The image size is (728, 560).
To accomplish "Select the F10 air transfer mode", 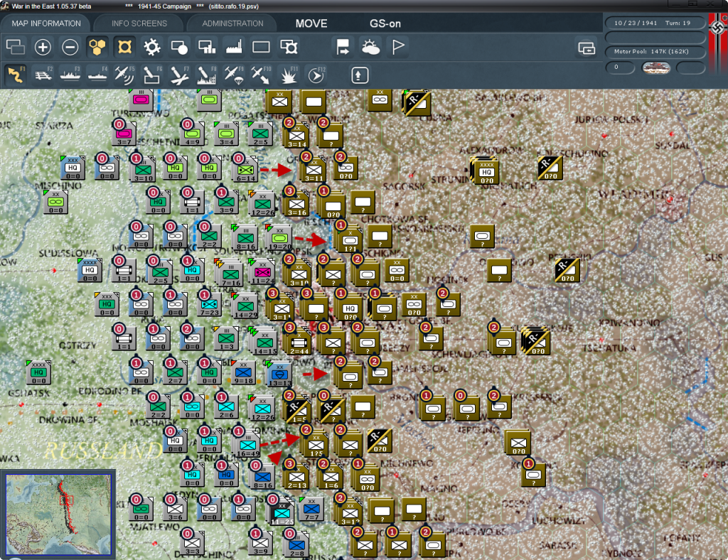I will 261,75.
